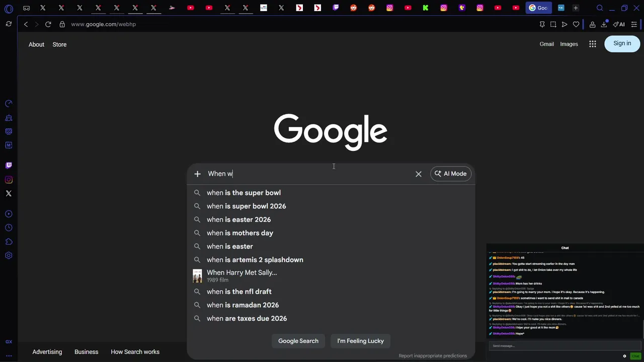Screen dimensions: 644x362
Task: Open the browser AI assistant button
Action: [619, 24]
